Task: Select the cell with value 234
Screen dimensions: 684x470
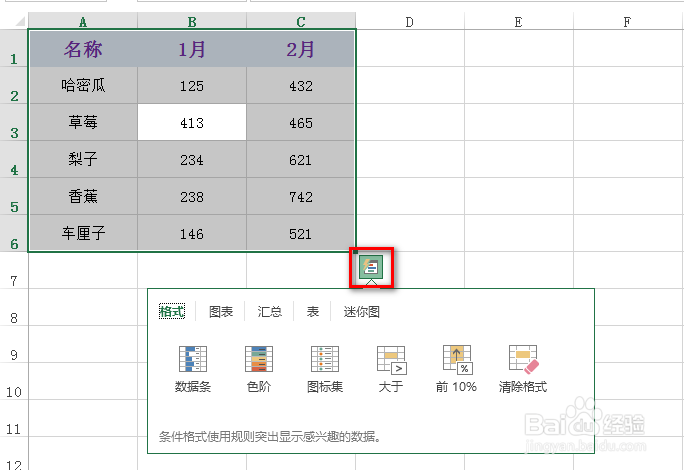Action: 192,160
